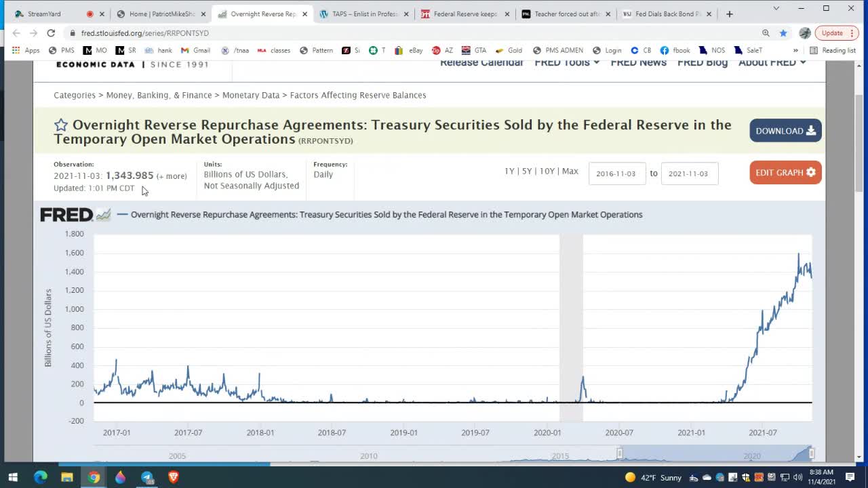
Task: Open the Release Calendar link
Action: tap(481, 62)
